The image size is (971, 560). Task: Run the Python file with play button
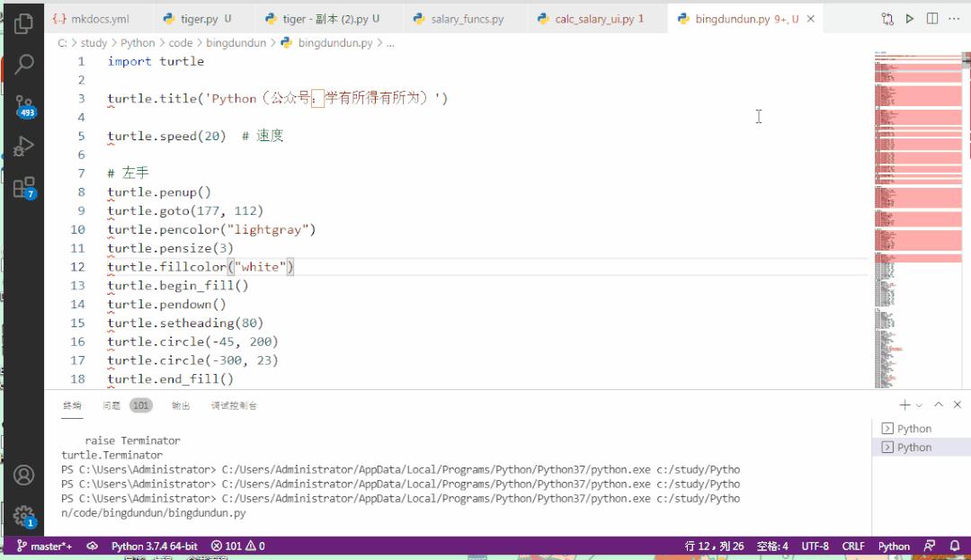pyautogui.click(x=910, y=19)
